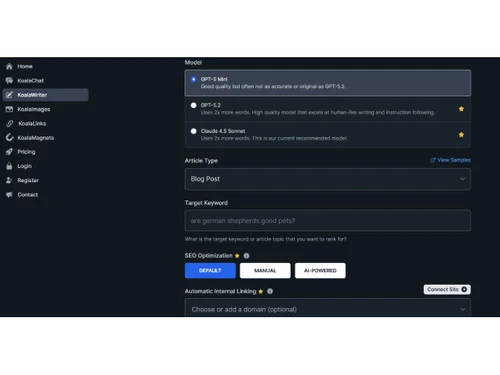Choose MANUAL SEO optimization button
This screenshot has height=375, width=500.
[265, 270]
